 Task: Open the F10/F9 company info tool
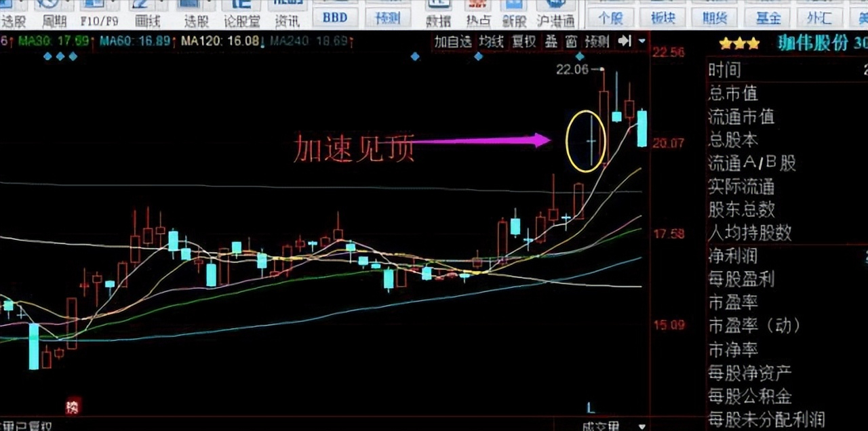tap(99, 14)
